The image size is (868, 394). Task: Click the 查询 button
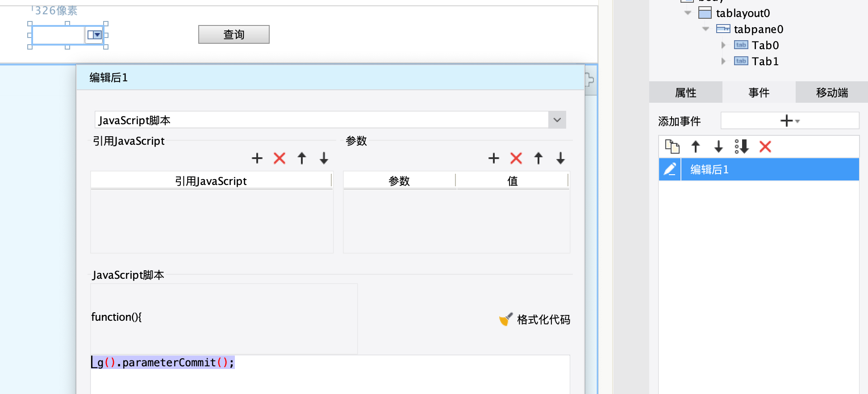[x=234, y=34]
